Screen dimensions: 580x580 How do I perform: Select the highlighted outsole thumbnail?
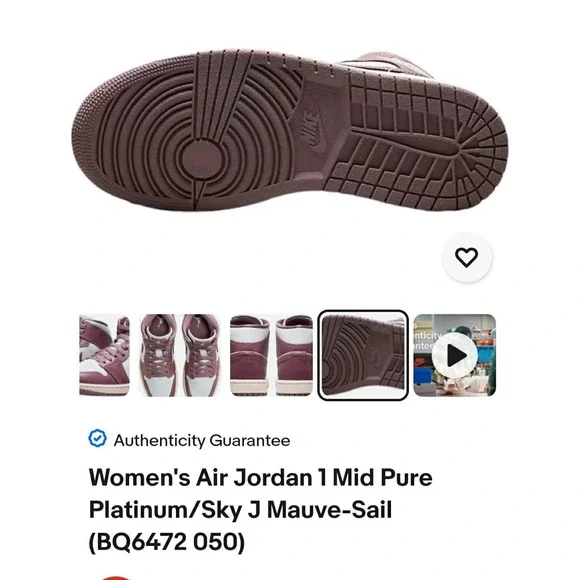tap(363, 355)
